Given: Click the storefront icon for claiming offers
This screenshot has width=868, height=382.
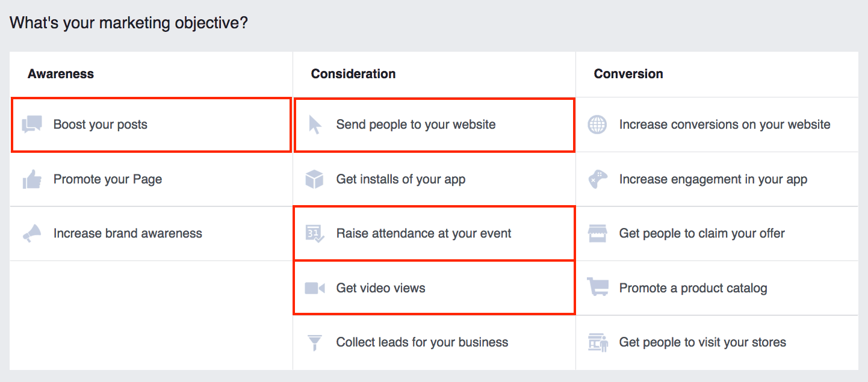Looking at the screenshot, I should click(597, 233).
